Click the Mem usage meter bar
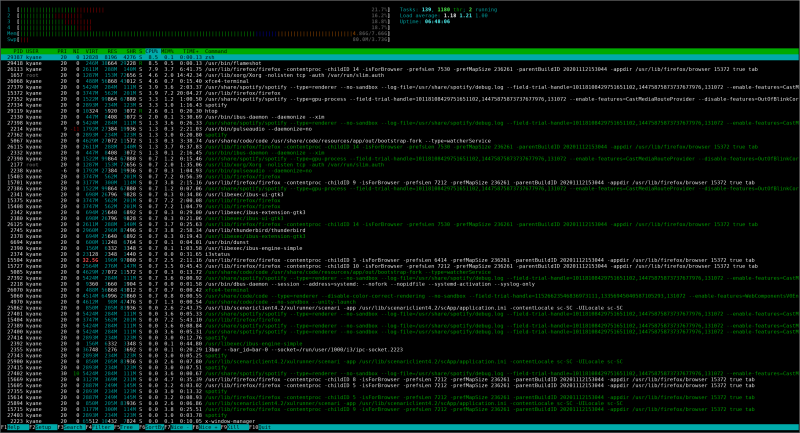This screenshot has width=800, height=433. (198, 34)
